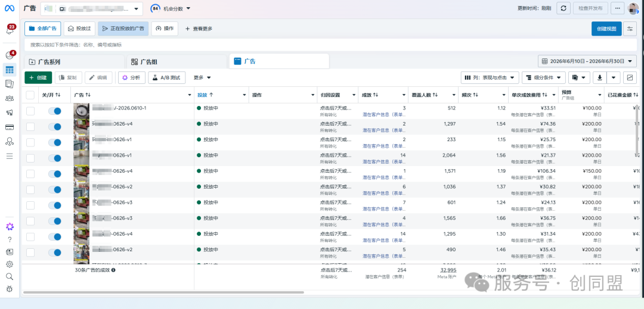Open the 列：表现与点击 columns dropdown
The image size is (644, 309).
pos(490,77)
